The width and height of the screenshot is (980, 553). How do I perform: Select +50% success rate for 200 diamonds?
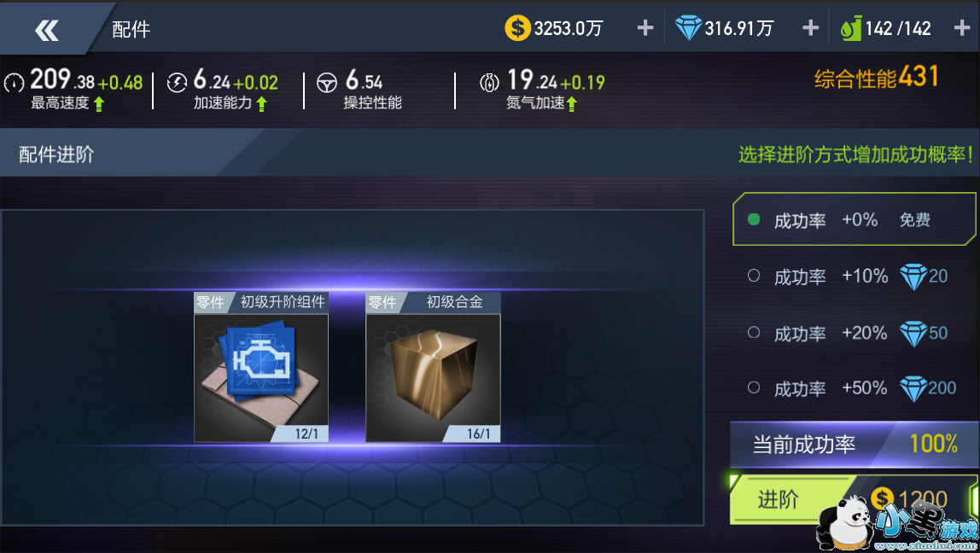(x=854, y=388)
